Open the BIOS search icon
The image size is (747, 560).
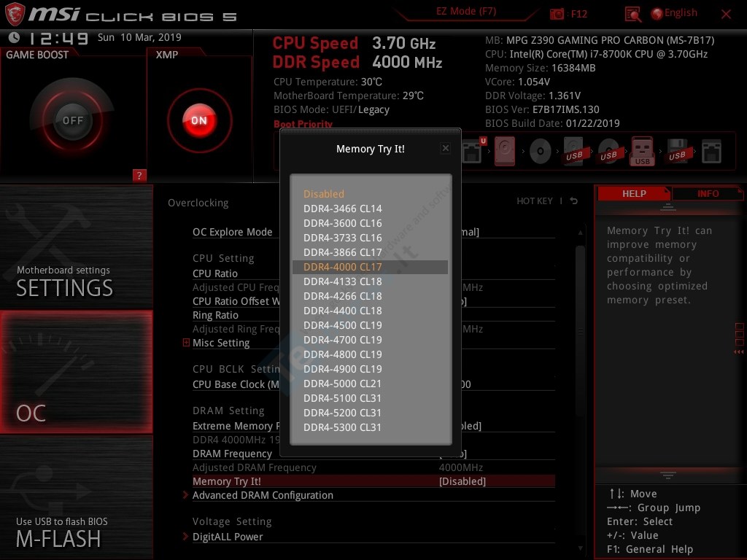coord(633,14)
